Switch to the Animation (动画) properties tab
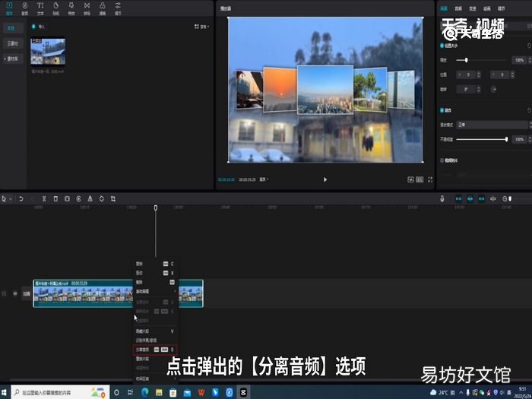Viewport: 532px width, 399px height. pyautogui.click(x=487, y=8)
